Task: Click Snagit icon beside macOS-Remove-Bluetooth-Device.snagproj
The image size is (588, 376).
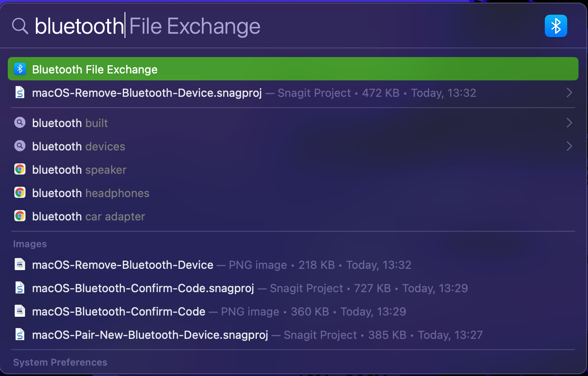Action: (20, 92)
